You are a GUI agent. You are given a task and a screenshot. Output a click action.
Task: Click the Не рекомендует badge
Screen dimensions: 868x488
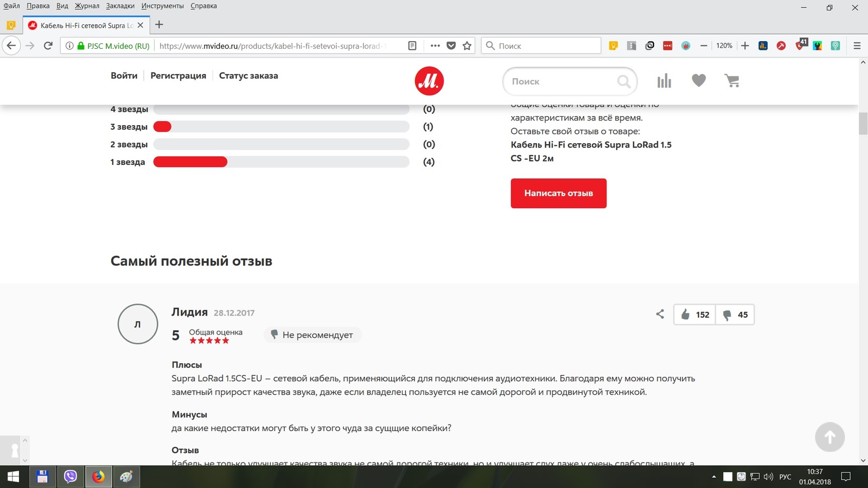312,335
